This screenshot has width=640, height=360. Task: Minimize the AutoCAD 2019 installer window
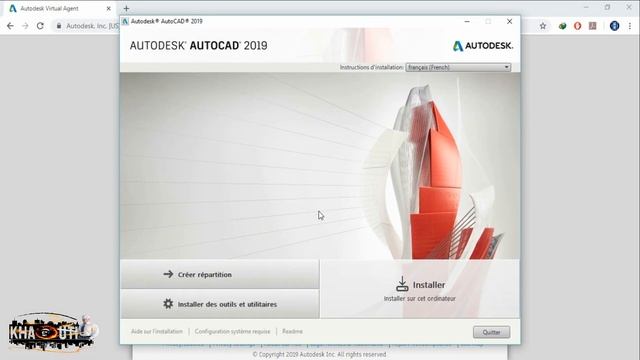(467, 22)
